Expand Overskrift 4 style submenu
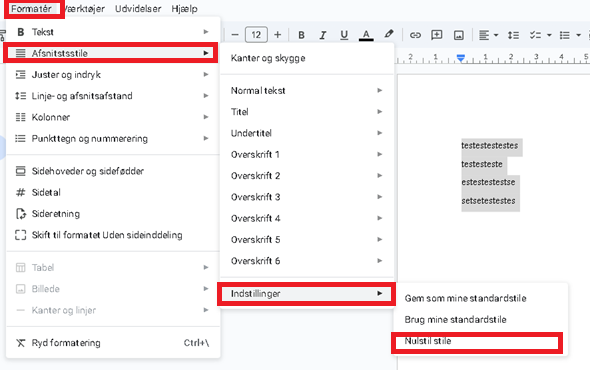Viewport: 590px width, 370px height. point(307,218)
